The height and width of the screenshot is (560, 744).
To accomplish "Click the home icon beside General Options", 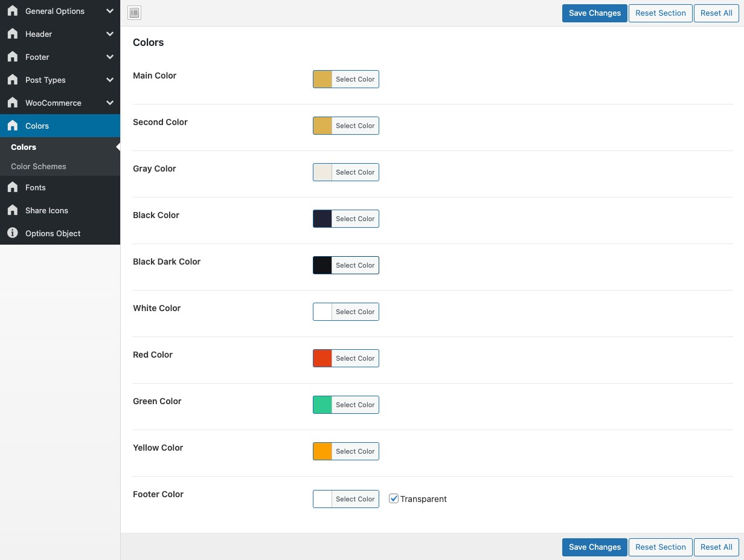I will click(x=13, y=11).
